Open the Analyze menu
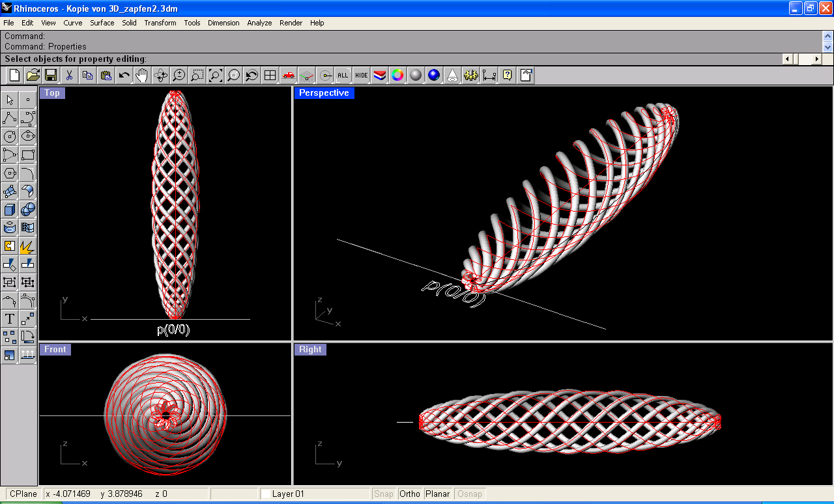The width and height of the screenshot is (834, 504). tap(259, 23)
